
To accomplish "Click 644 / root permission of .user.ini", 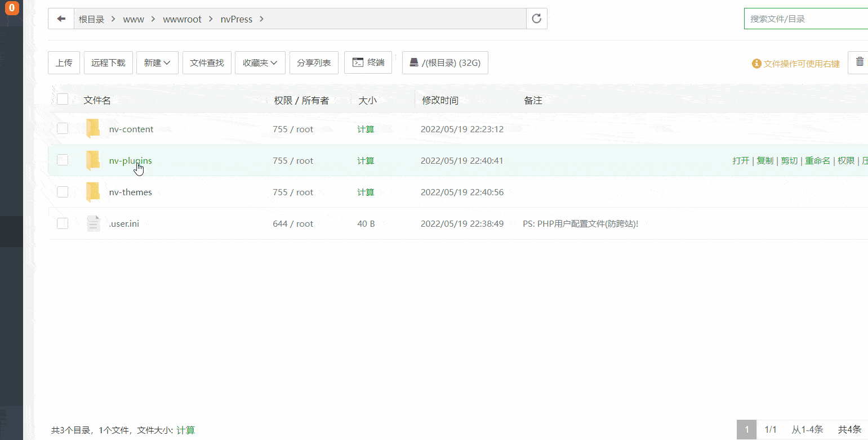I will coord(293,223).
